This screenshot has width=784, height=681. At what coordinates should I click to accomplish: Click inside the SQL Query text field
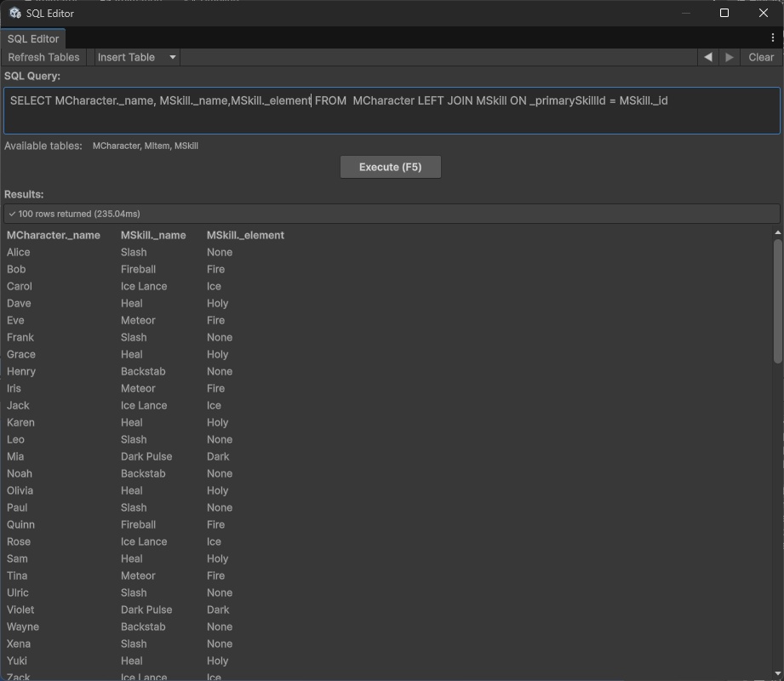392,111
